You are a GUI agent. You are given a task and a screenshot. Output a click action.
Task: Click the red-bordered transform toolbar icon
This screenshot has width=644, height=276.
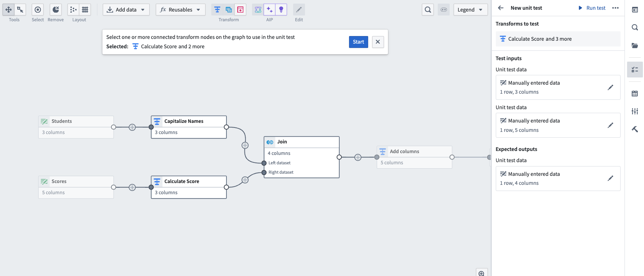(x=241, y=9)
